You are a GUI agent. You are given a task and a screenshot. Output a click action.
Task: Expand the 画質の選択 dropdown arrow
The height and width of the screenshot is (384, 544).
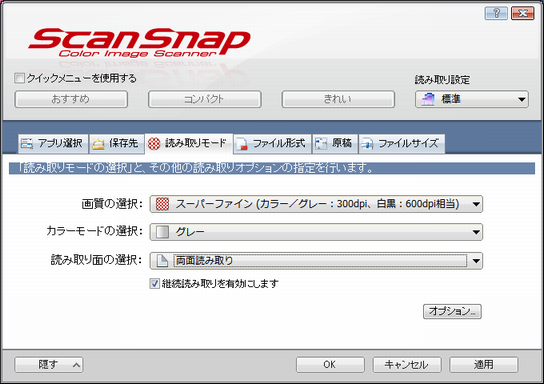[x=476, y=204]
